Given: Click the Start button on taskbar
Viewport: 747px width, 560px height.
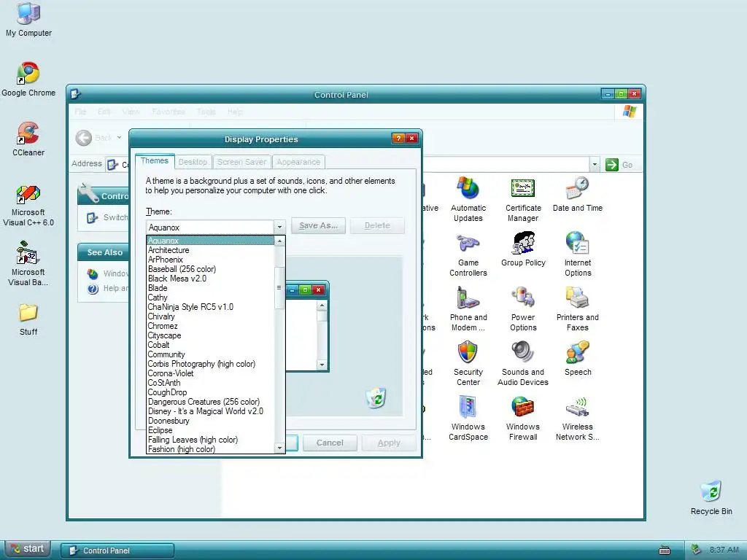Looking at the screenshot, I should pyautogui.click(x=28, y=549).
